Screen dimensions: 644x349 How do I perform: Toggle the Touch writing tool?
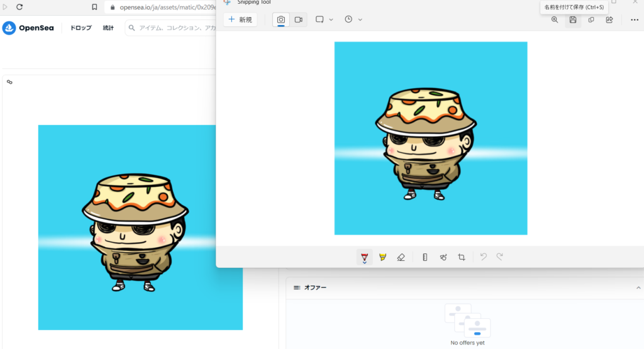(x=443, y=257)
